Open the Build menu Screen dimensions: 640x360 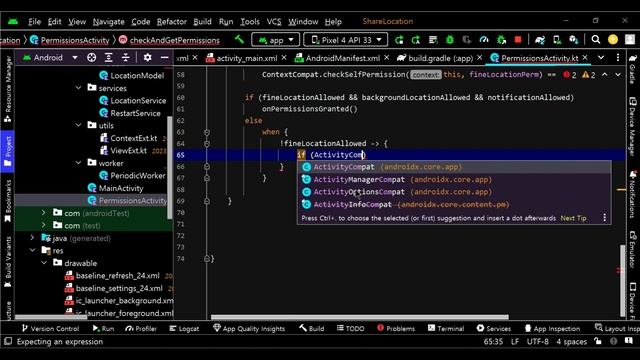point(202,22)
